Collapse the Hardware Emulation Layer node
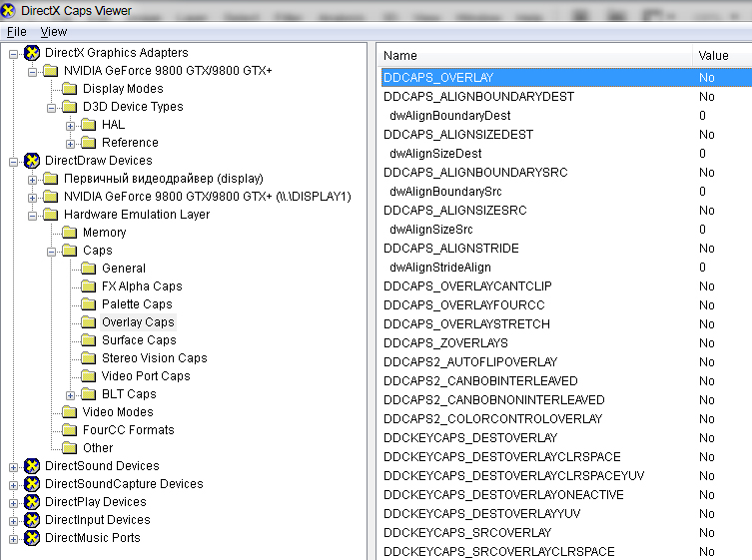 [x=33, y=215]
